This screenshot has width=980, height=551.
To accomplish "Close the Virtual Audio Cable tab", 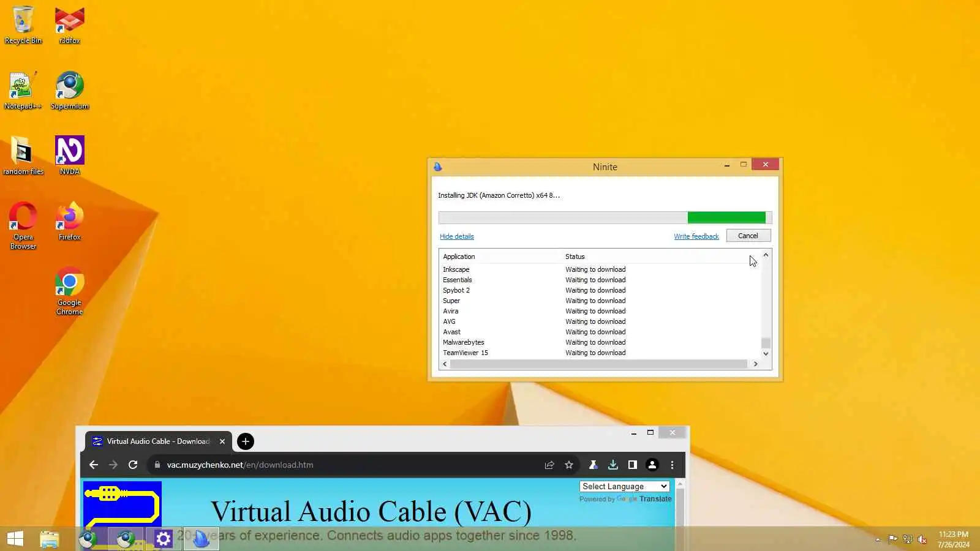I will pyautogui.click(x=222, y=441).
